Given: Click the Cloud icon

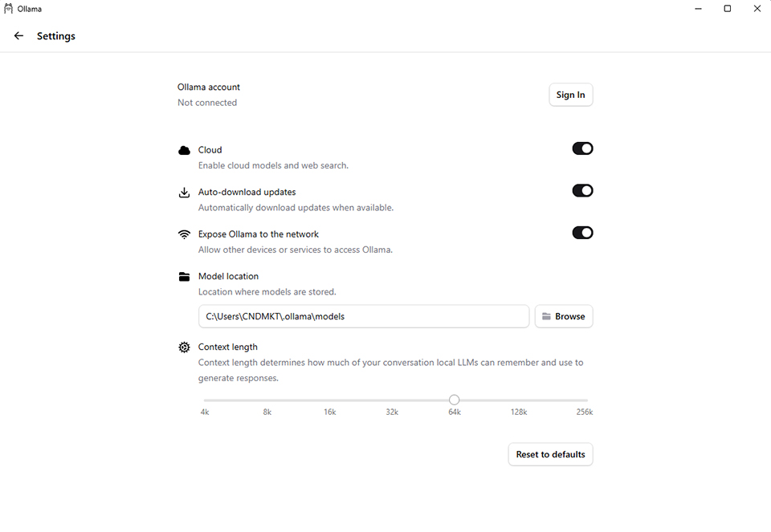Looking at the screenshot, I should tap(184, 150).
